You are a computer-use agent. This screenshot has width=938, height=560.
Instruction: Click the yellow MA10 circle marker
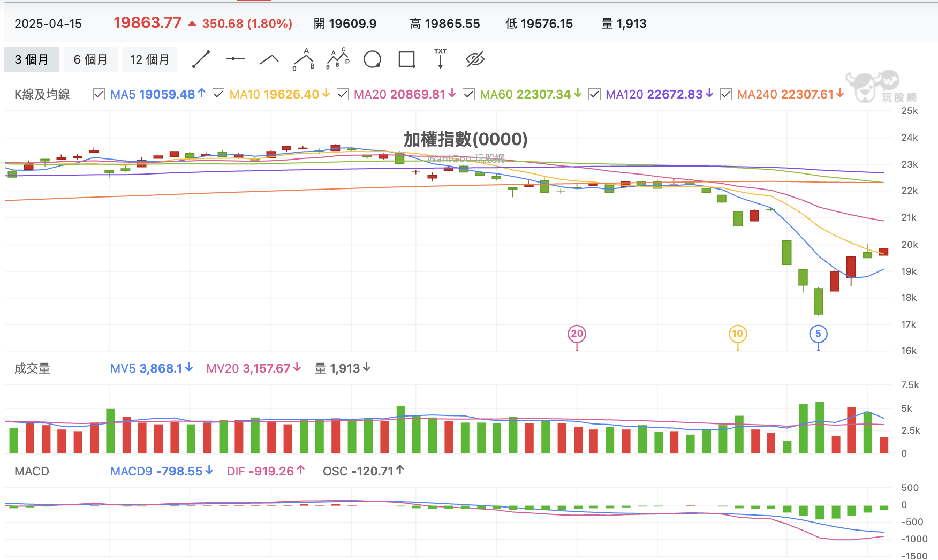click(x=738, y=334)
